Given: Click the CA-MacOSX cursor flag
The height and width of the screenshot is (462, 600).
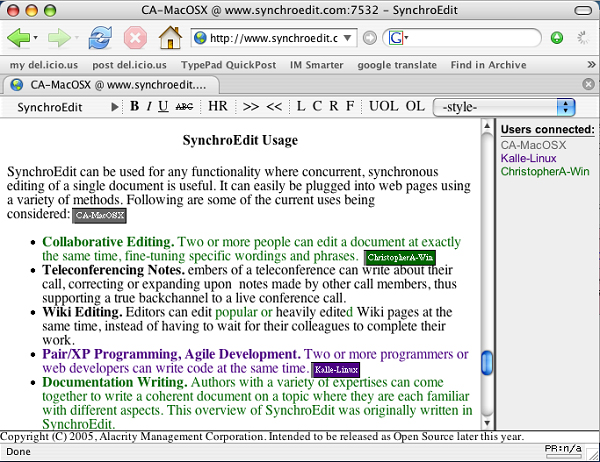Looking at the screenshot, I should [x=99, y=215].
